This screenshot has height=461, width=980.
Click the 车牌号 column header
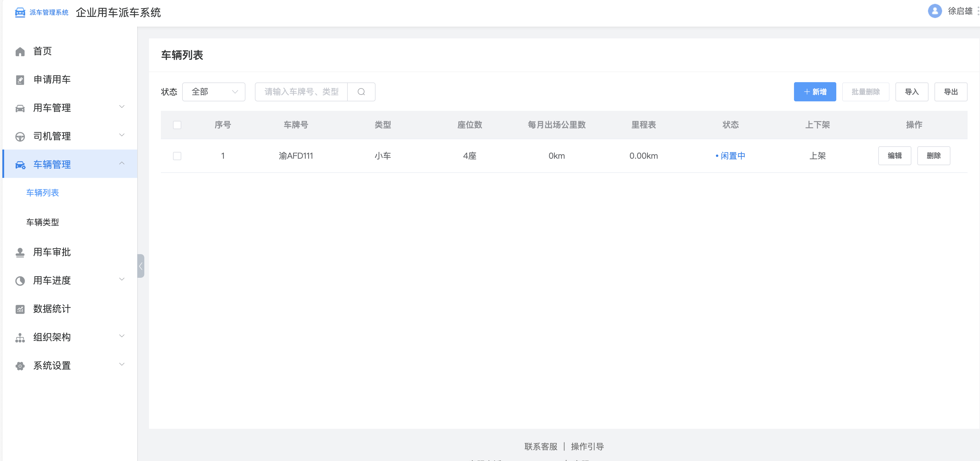coord(296,125)
